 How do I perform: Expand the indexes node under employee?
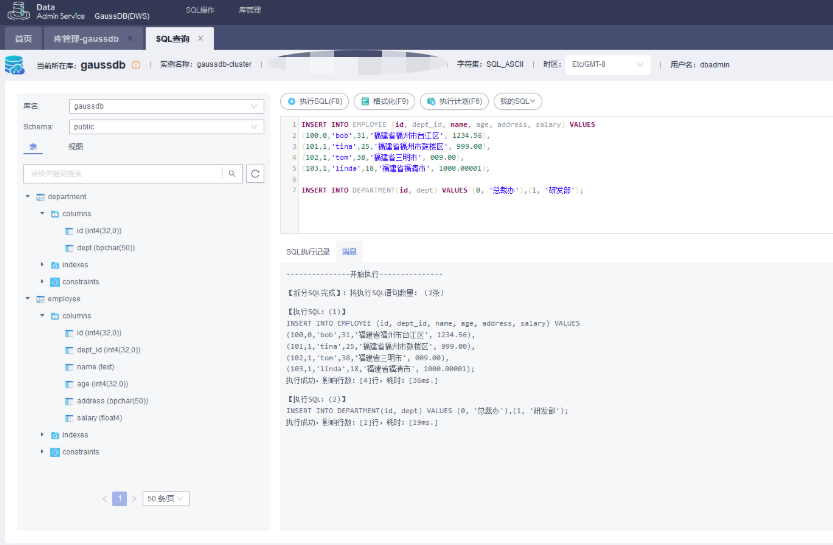coord(42,435)
